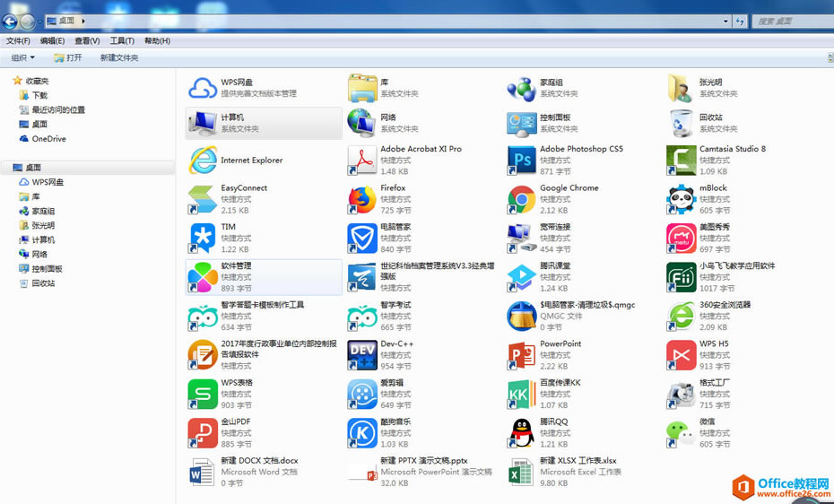
Task: Select 智学考试 shortcut icon
Action: point(361,316)
